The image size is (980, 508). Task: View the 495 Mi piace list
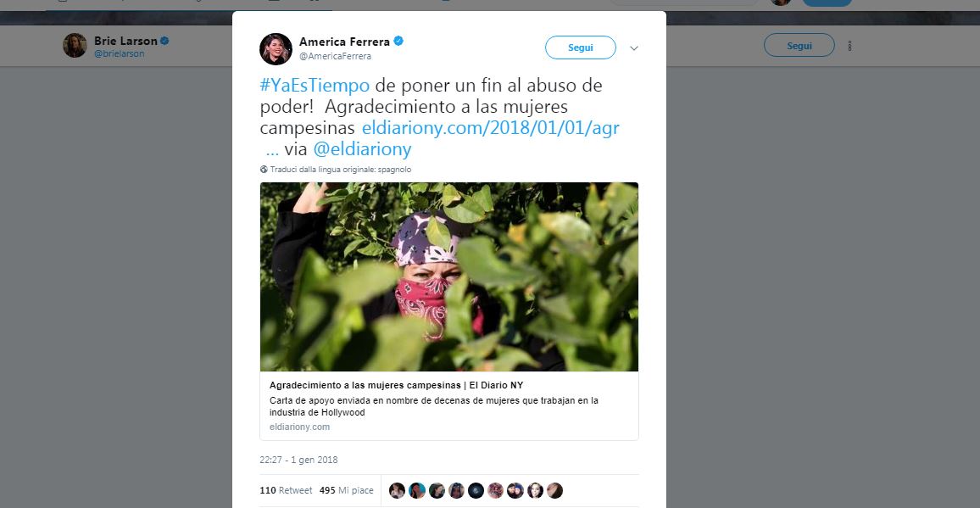tap(345, 490)
